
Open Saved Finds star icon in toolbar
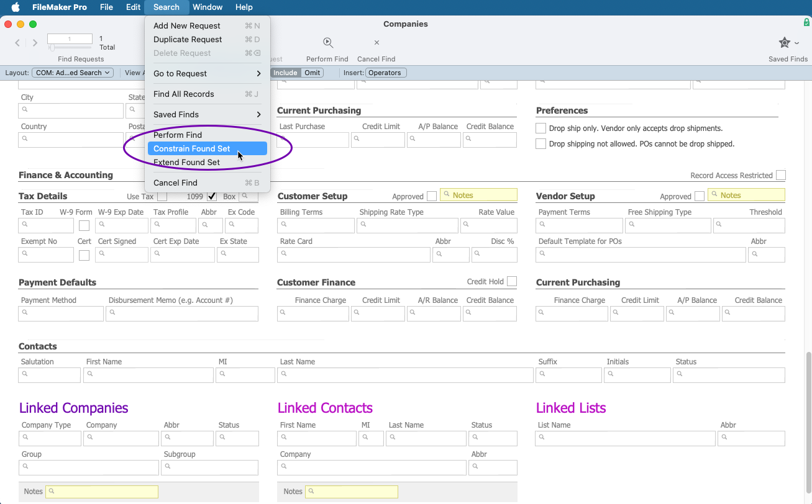[x=785, y=43]
